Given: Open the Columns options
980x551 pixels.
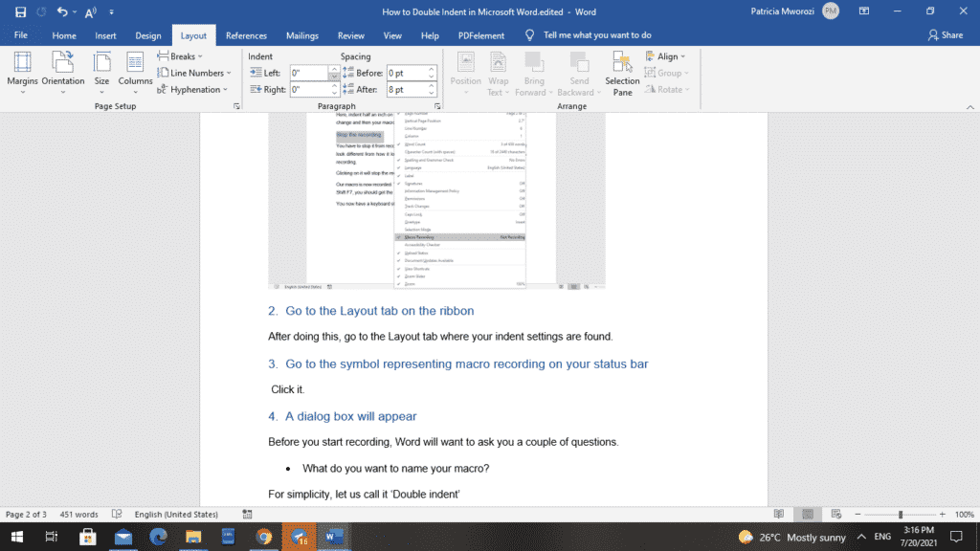Looking at the screenshot, I should tap(135, 73).
